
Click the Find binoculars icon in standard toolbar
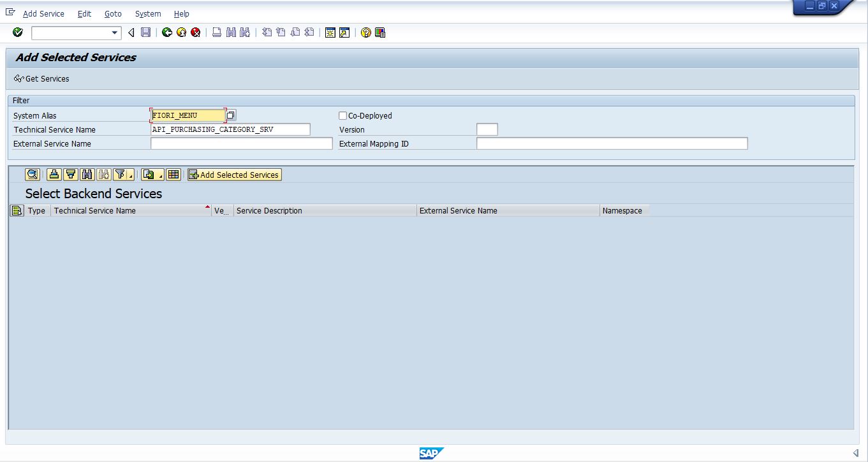tap(231, 32)
